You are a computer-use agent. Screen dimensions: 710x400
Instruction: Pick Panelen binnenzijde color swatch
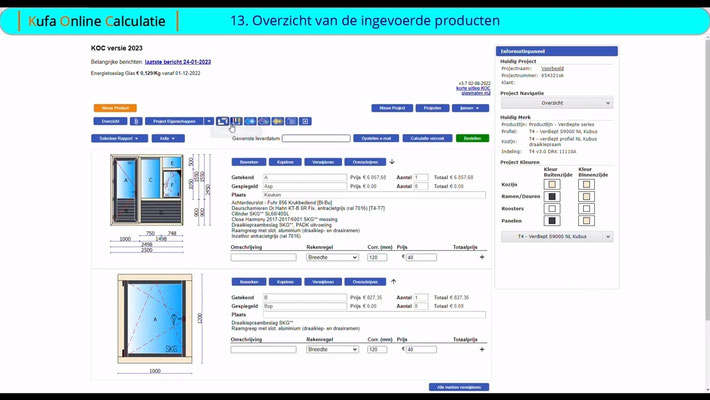(x=586, y=221)
